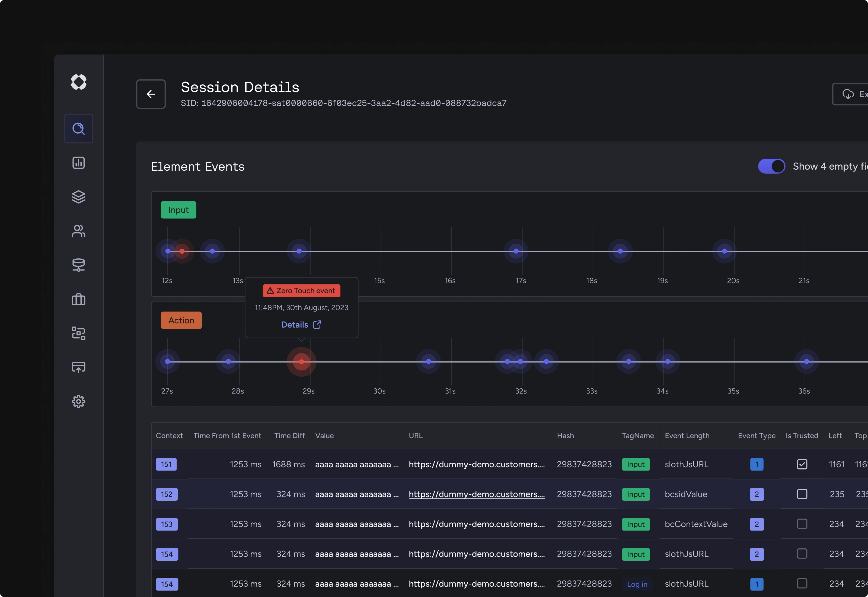Image resolution: width=868 pixels, height=597 pixels.
Task: Click the Action timeline event near 28s
Action: point(228,361)
